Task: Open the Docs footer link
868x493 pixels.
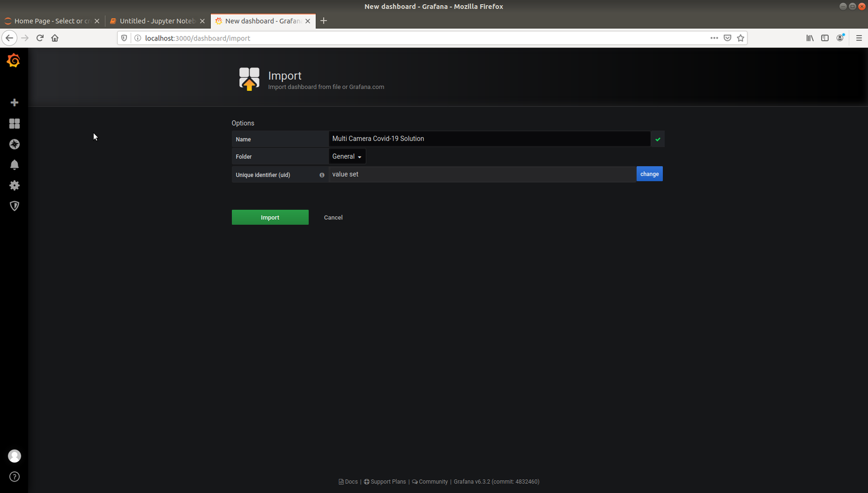Action: click(x=348, y=482)
